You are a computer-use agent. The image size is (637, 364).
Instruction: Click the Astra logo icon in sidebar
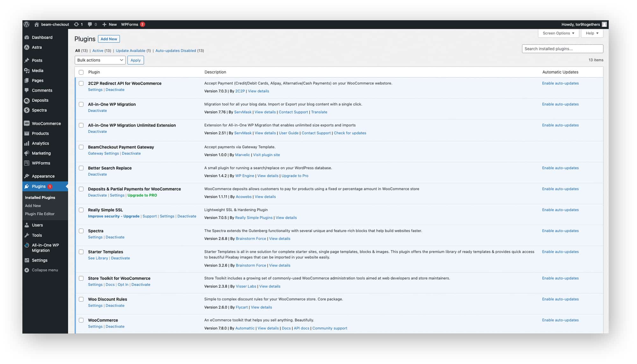(27, 47)
